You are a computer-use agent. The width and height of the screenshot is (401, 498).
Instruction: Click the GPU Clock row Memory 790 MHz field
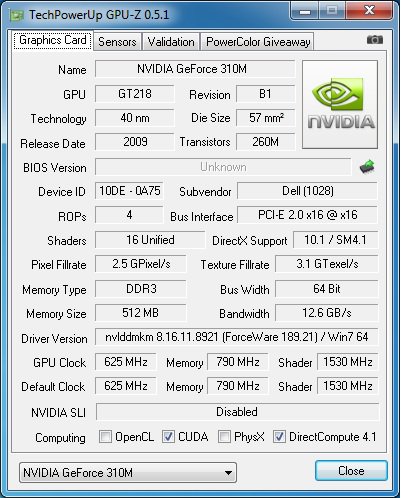[238, 362]
